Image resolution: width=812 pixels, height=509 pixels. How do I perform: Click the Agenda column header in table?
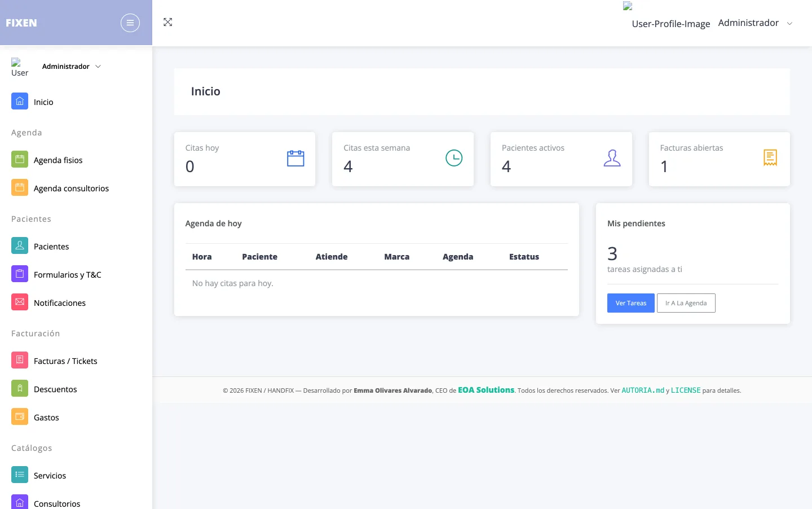click(x=458, y=257)
